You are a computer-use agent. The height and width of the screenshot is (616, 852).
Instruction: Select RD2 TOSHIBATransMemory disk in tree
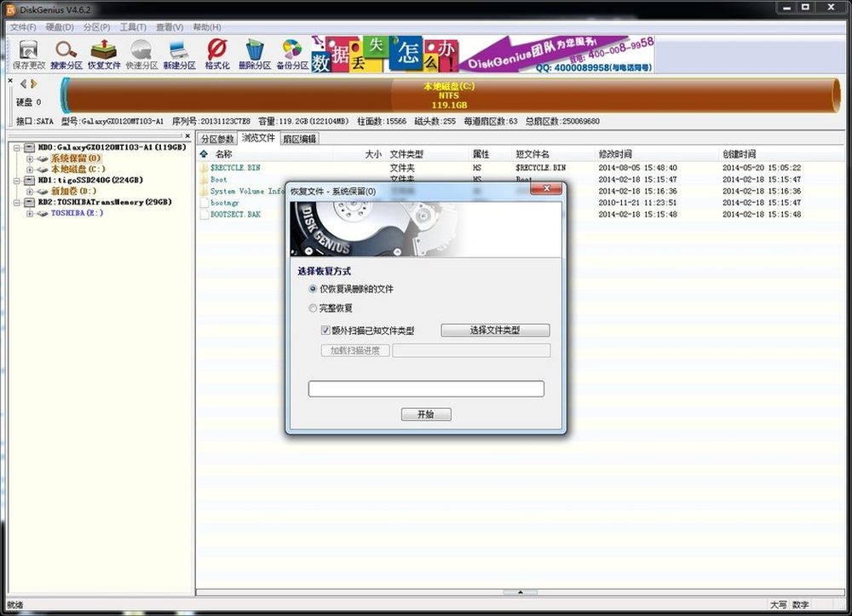(104, 202)
